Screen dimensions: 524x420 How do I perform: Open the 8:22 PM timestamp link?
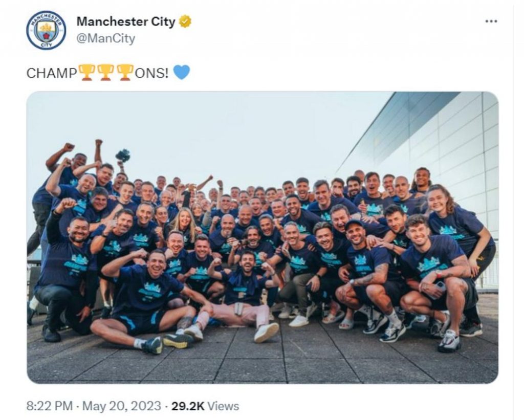50,406
